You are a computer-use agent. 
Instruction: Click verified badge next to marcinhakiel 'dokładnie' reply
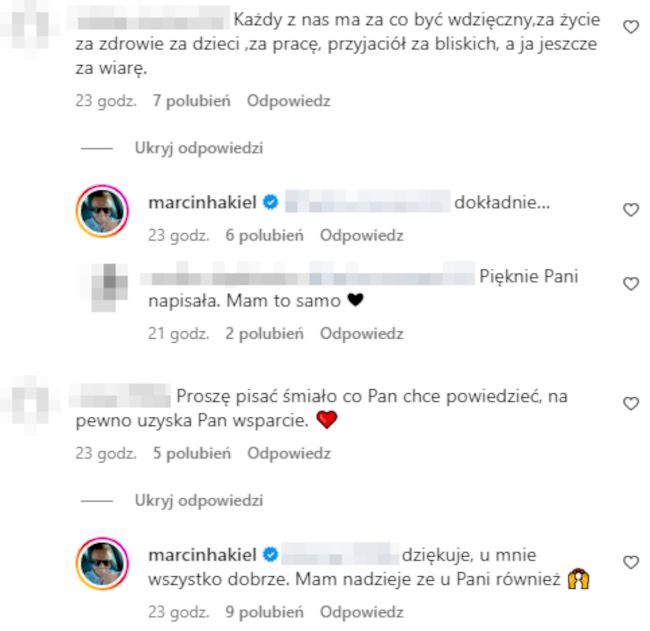[271, 202]
